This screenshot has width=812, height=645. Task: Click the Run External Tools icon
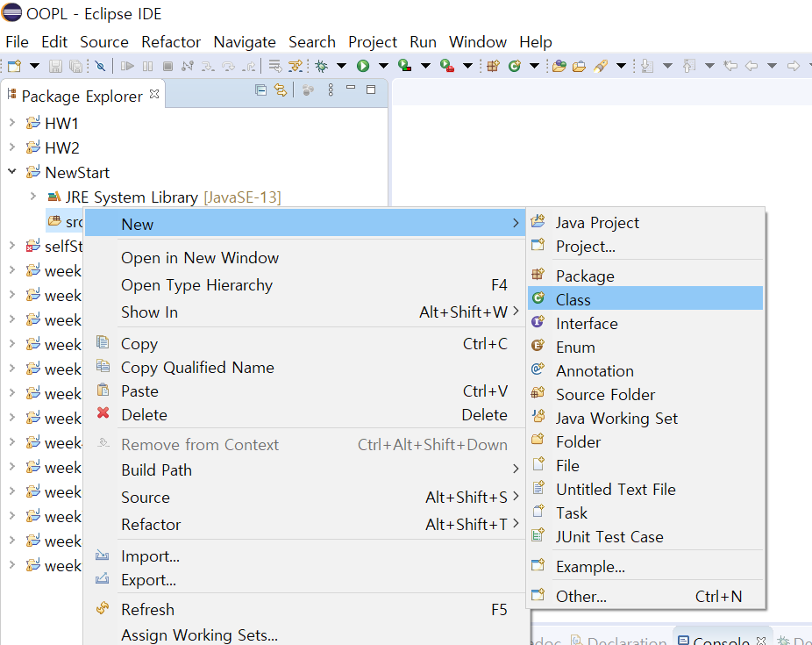[446, 66]
